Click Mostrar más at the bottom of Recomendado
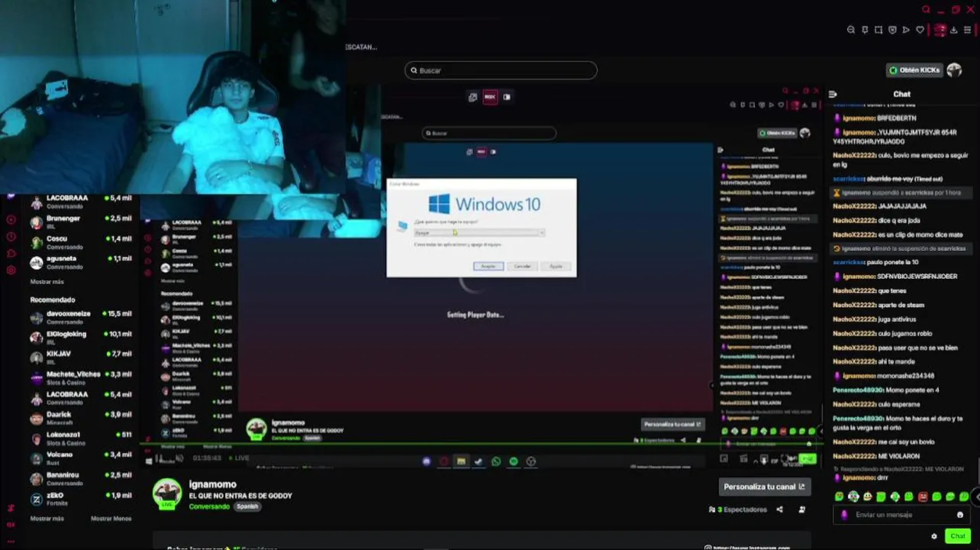The height and width of the screenshot is (550, 980). [x=47, y=519]
